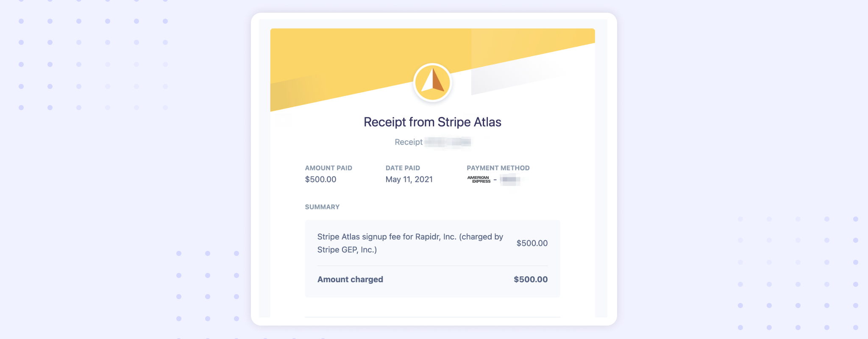The width and height of the screenshot is (868, 339).
Task: Click the blurred card number digits
Action: [509, 179]
